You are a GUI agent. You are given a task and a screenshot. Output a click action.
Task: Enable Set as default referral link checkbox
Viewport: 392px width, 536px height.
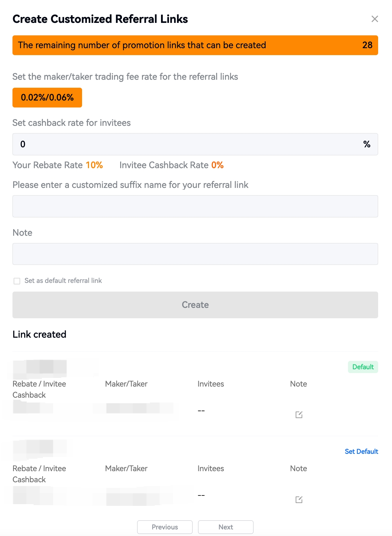pyautogui.click(x=17, y=281)
